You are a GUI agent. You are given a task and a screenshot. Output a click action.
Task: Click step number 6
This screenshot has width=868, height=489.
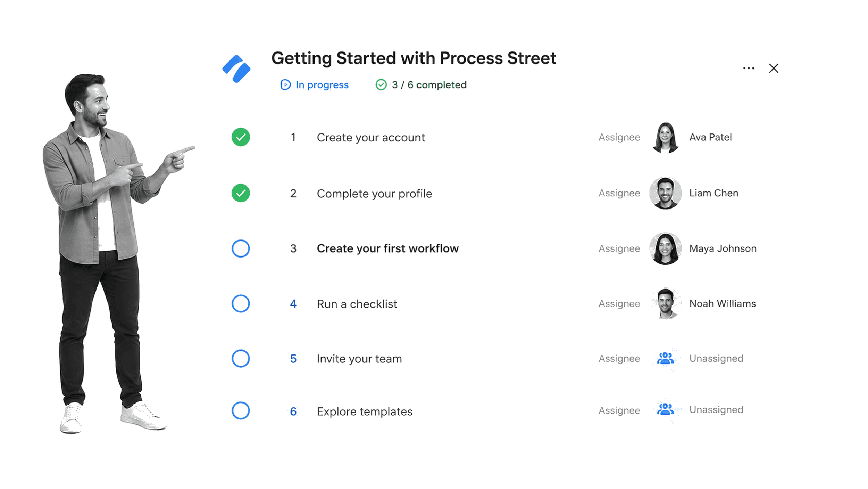(x=293, y=411)
